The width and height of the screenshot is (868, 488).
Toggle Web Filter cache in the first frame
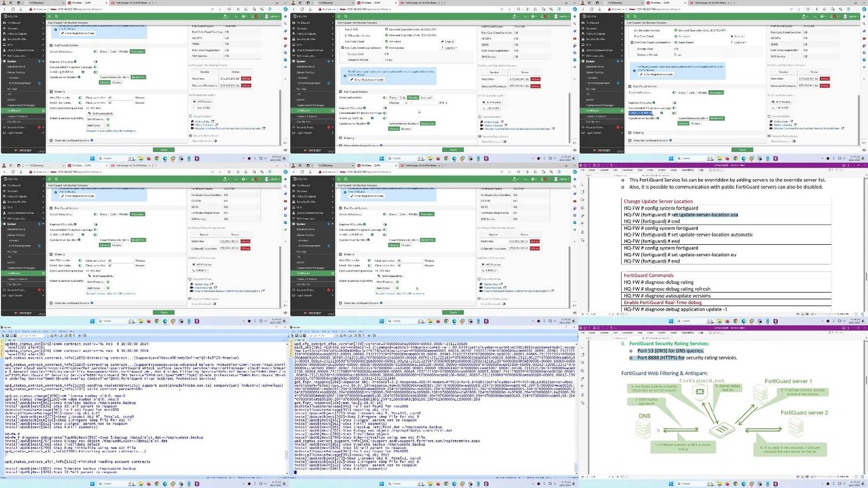(80, 98)
